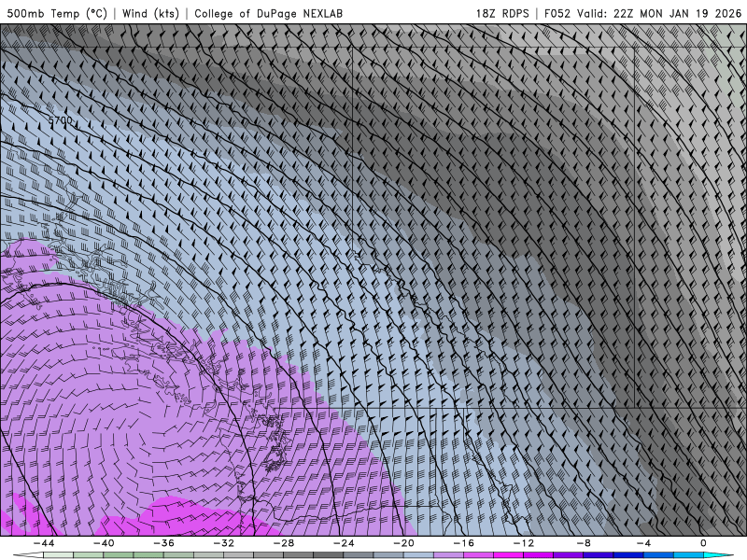Click the "-44" color scale label
Viewport: 747px width, 560px height.
[x=44, y=543]
